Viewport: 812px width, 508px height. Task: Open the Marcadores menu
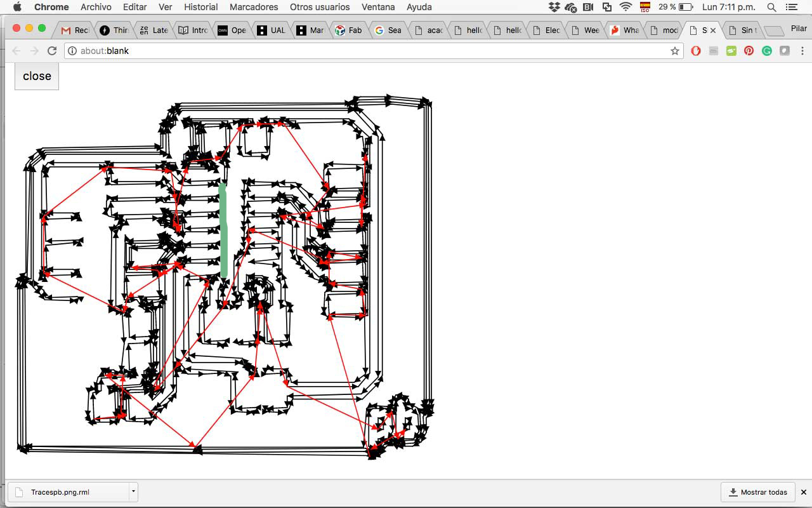click(254, 7)
